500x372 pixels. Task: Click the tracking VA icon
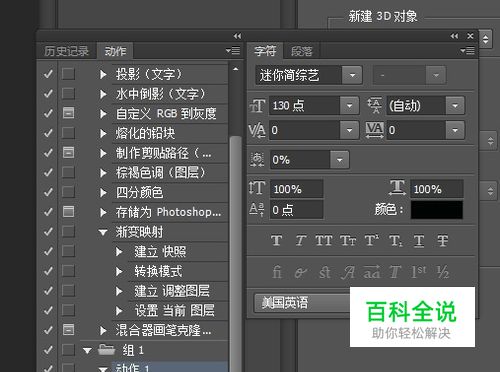click(375, 130)
